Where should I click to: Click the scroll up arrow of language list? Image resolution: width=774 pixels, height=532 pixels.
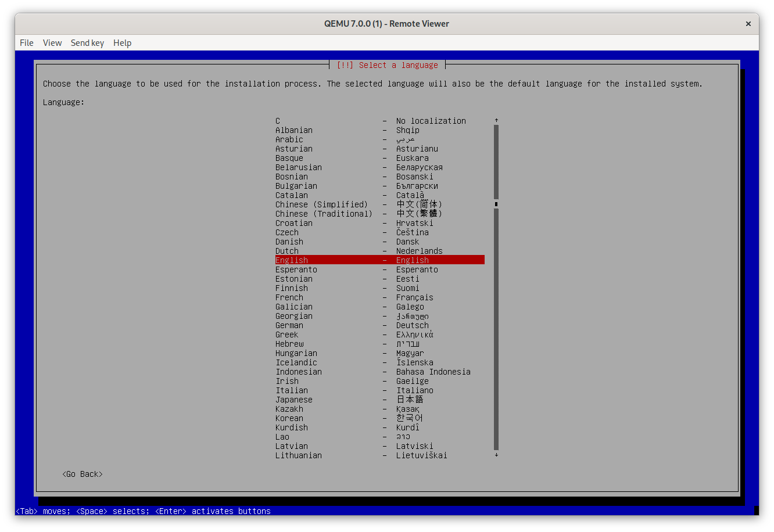coord(496,121)
